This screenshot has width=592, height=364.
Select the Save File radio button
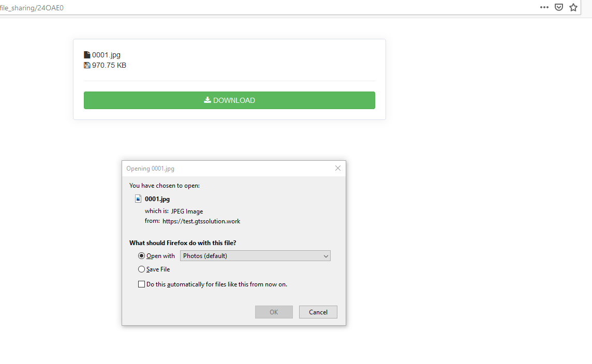[x=141, y=269]
